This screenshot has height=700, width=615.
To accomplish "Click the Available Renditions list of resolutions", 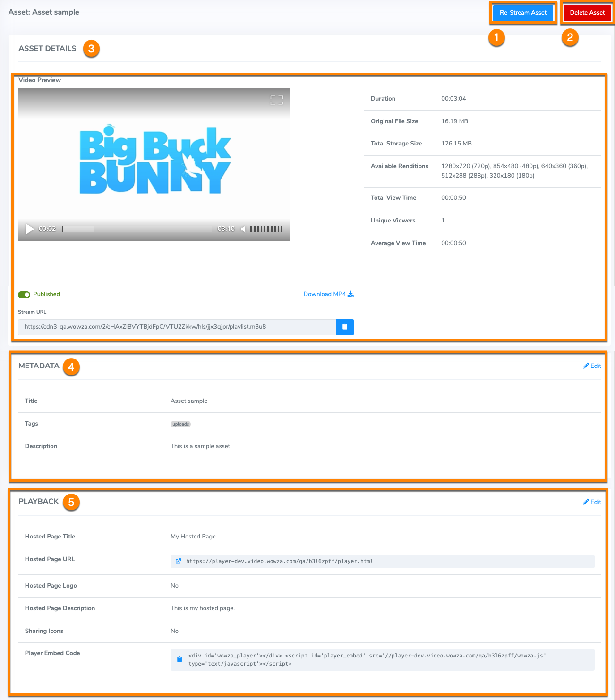I will point(514,171).
